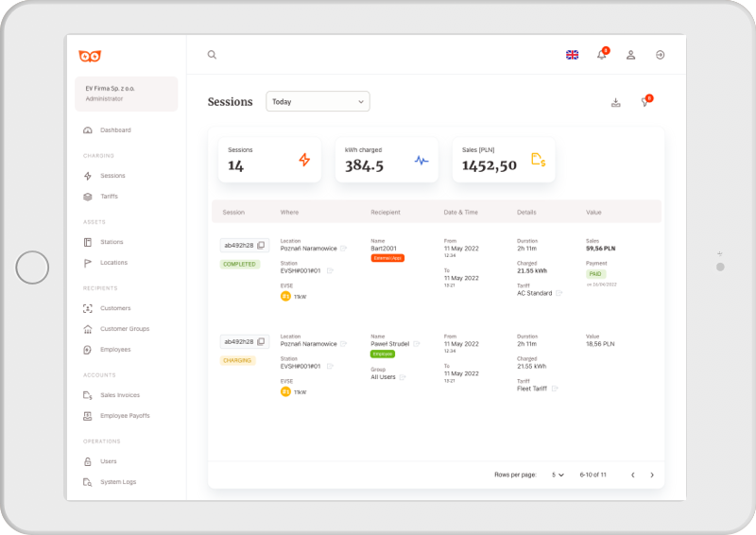The image size is (756, 535).
Task: Click the Sessions count summary card
Action: pyautogui.click(x=269, y=160)
